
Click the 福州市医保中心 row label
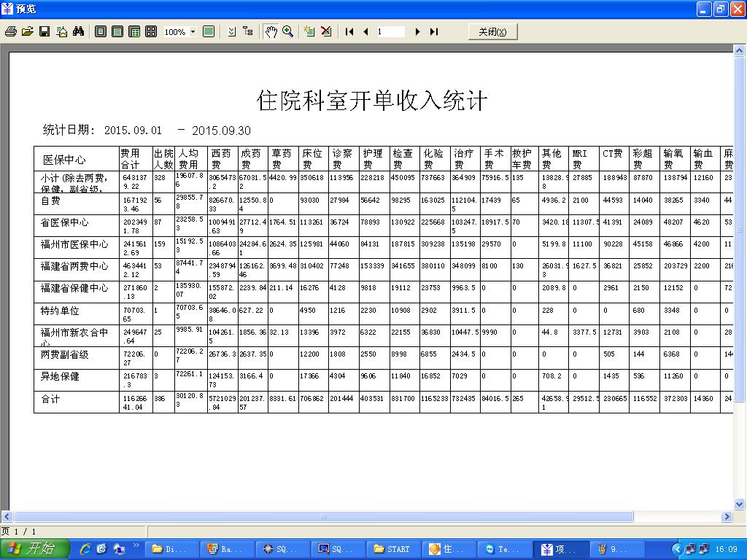pyautogui.click(x=74, y=244)
